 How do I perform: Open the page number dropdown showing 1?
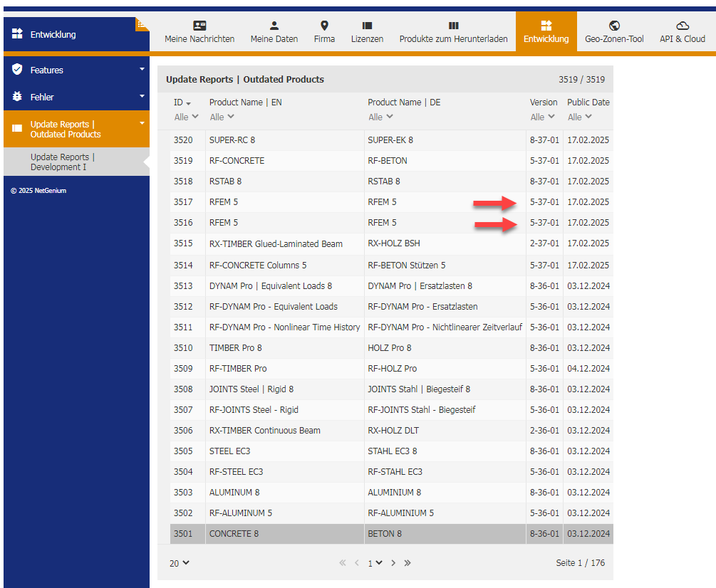375,563
